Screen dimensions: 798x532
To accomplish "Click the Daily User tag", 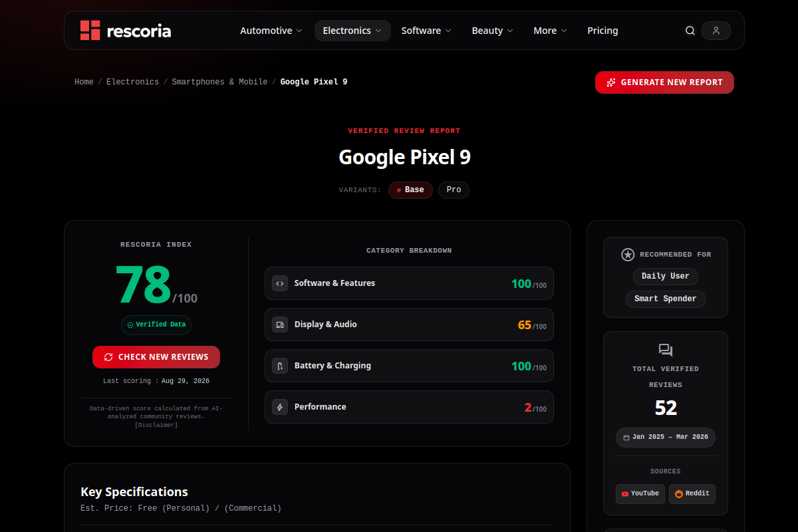I will tap(666, 276).
